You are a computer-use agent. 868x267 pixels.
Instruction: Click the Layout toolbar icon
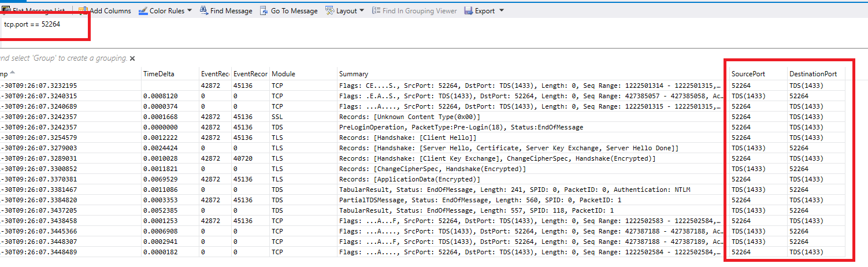click(x=329, y=10)
